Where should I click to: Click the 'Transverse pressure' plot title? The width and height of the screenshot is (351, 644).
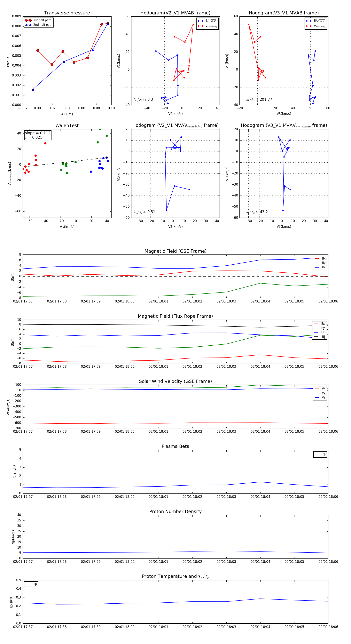[67, 13]
